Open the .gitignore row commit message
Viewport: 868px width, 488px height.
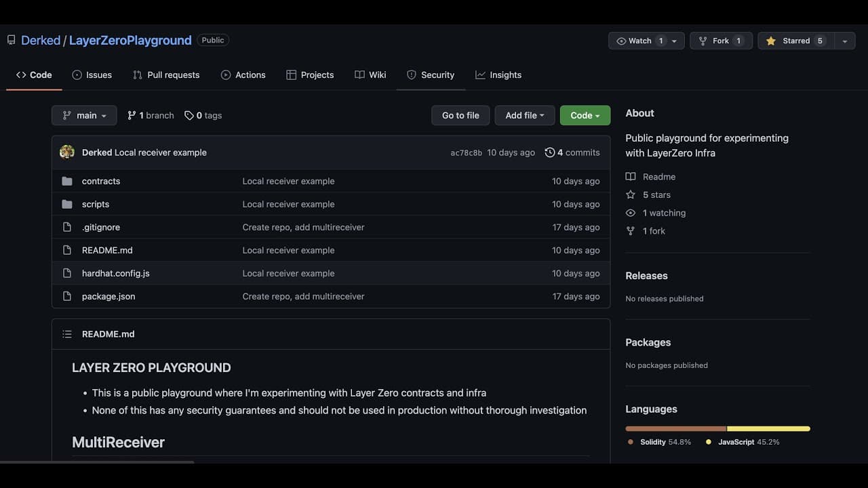point(303,227)
